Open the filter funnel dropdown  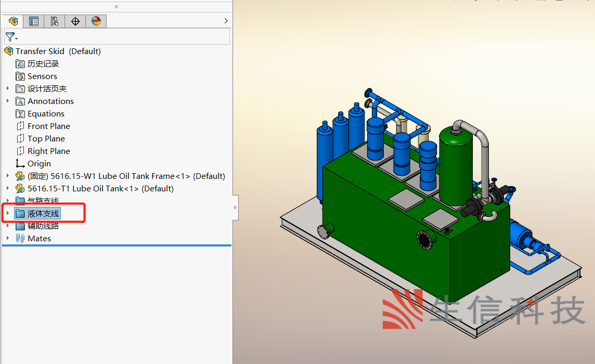pyautogui.click(x=11, y=37)
